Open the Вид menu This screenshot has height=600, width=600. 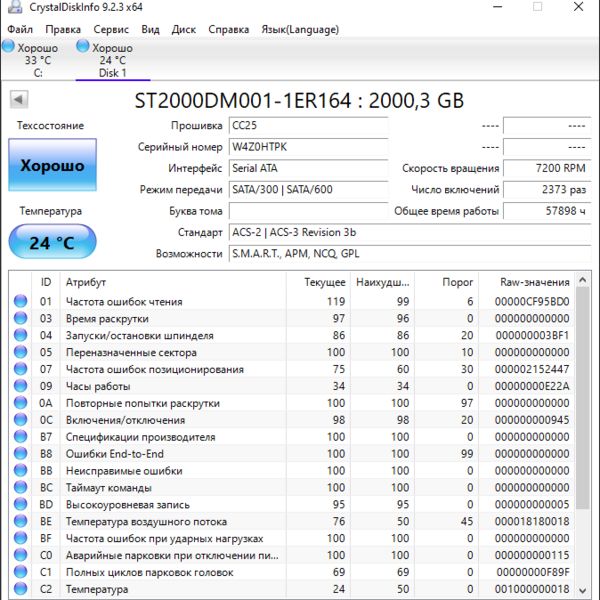click(x=150, y=29)
